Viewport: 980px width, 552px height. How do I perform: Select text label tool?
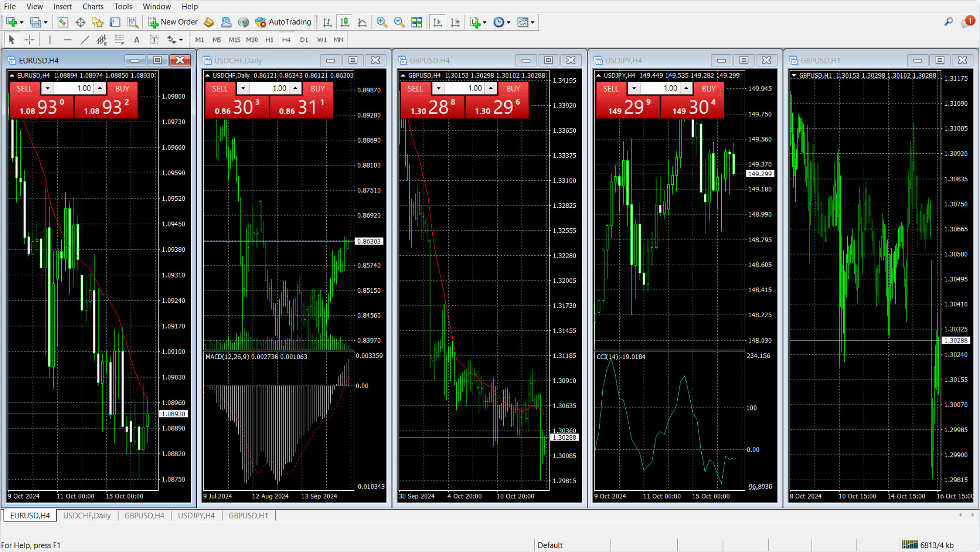154,40
